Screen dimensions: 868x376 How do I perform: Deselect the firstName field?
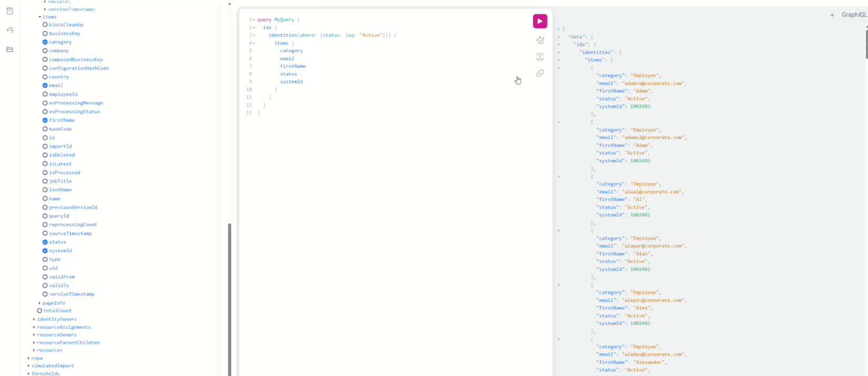pos(45,120)
